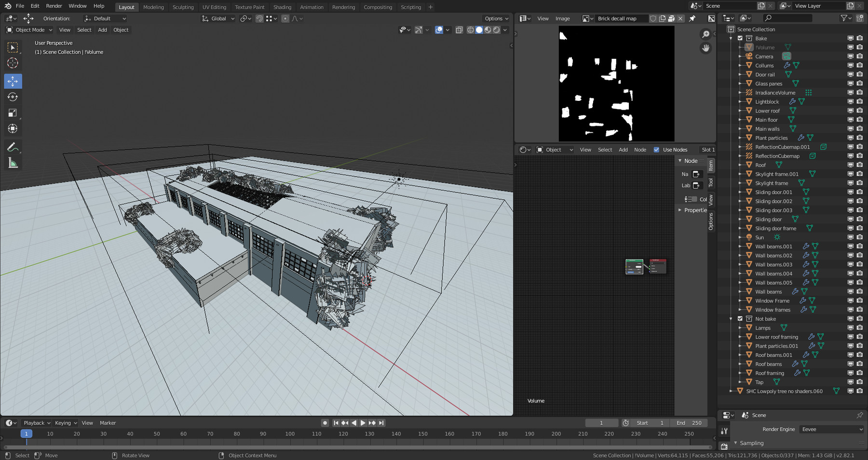This screenshot has width=868, height=460.
Task: Select the Rotate tool
Action: point(13,97)
